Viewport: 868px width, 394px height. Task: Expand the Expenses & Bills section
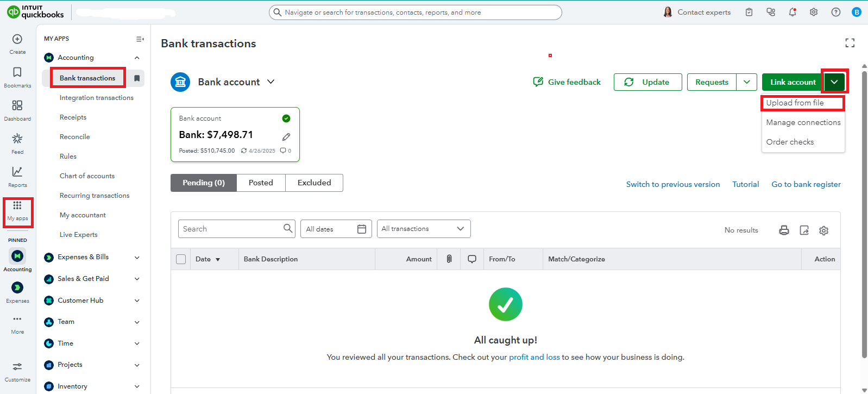137,258
